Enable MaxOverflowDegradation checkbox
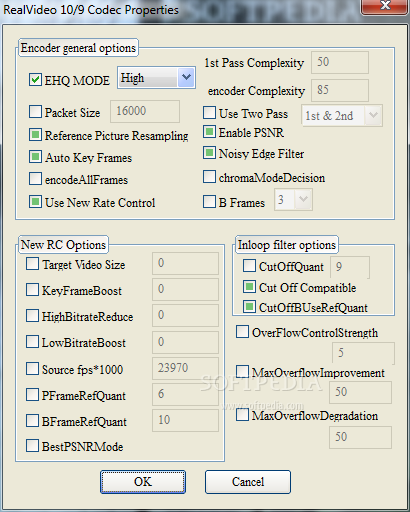This screenshot has height=512, width=410. tap(242, 415)
